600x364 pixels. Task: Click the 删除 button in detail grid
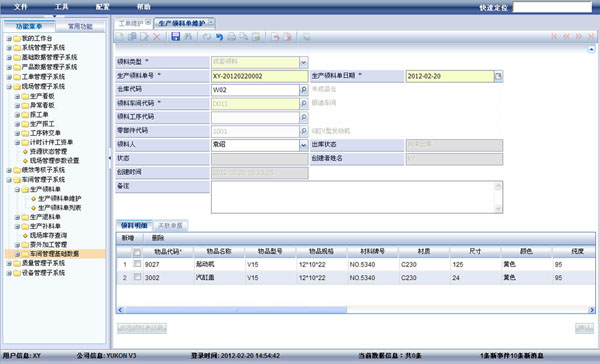(x=158, y=238)
